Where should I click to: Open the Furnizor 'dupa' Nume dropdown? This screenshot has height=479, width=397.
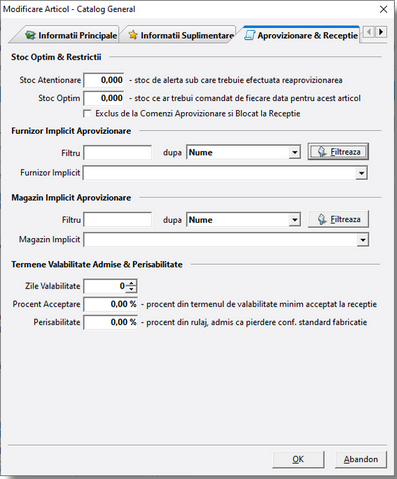[294, 153]
